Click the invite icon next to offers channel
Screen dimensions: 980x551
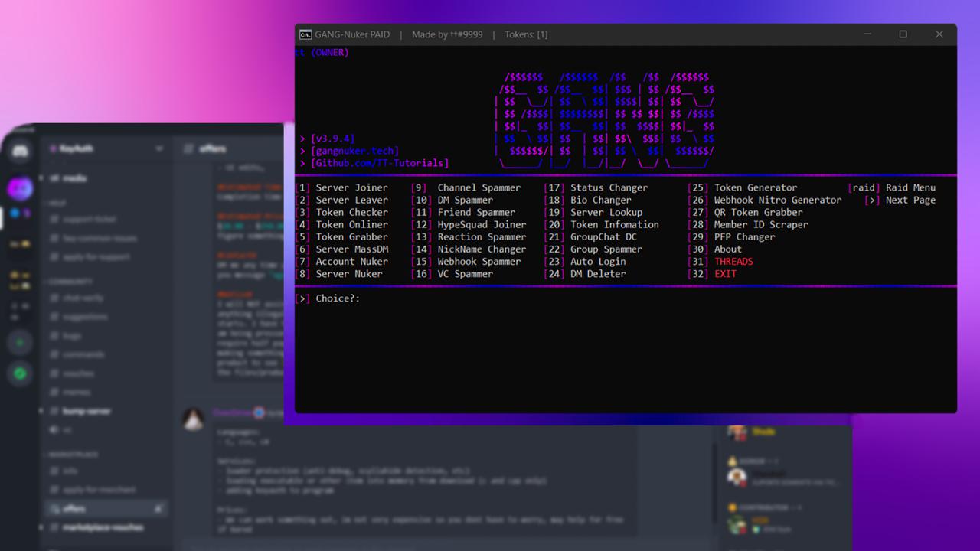pyautogui.click(x=159, y=508)
